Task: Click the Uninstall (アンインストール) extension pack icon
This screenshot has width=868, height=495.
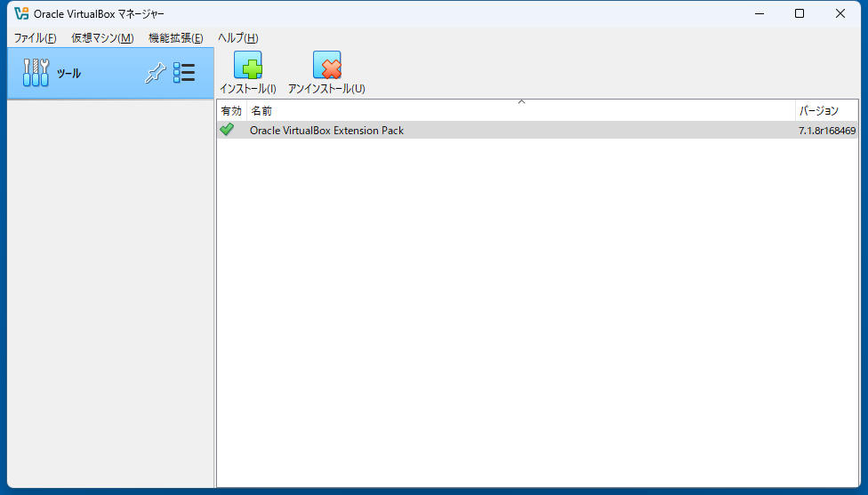Action: coord(326,65)
